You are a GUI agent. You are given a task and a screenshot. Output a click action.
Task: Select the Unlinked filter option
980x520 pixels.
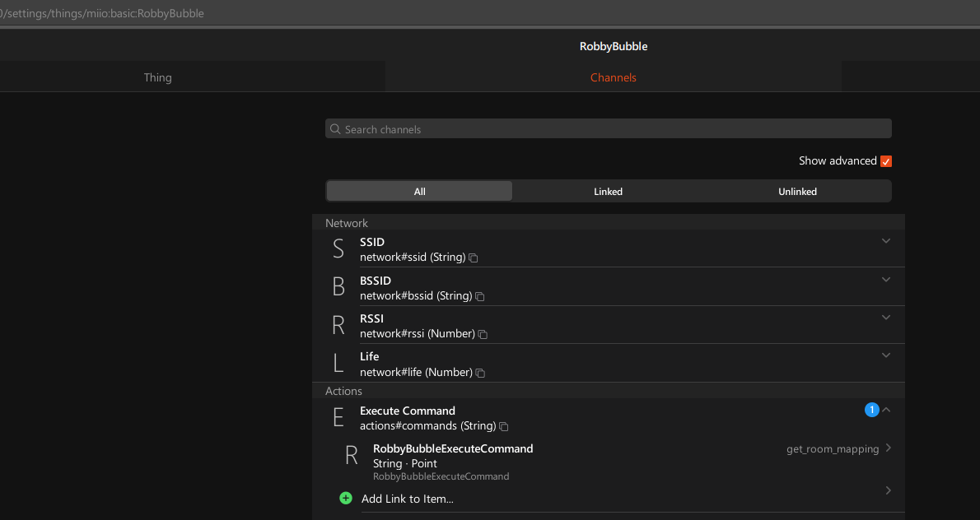(x=797, y=192)
